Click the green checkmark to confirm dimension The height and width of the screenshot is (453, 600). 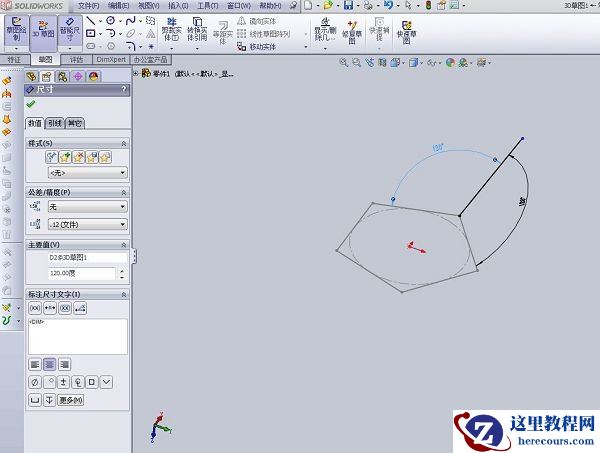point(31,104)
